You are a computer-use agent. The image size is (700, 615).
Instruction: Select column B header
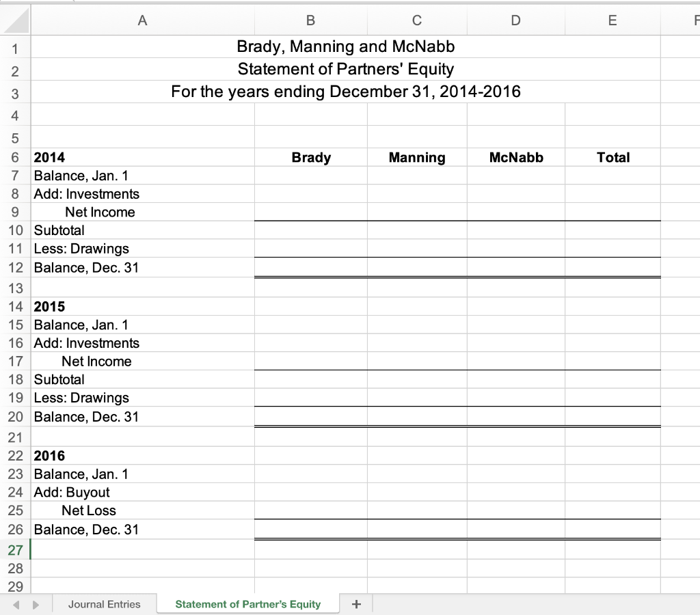pyautogui.click(x=311, y=20)
